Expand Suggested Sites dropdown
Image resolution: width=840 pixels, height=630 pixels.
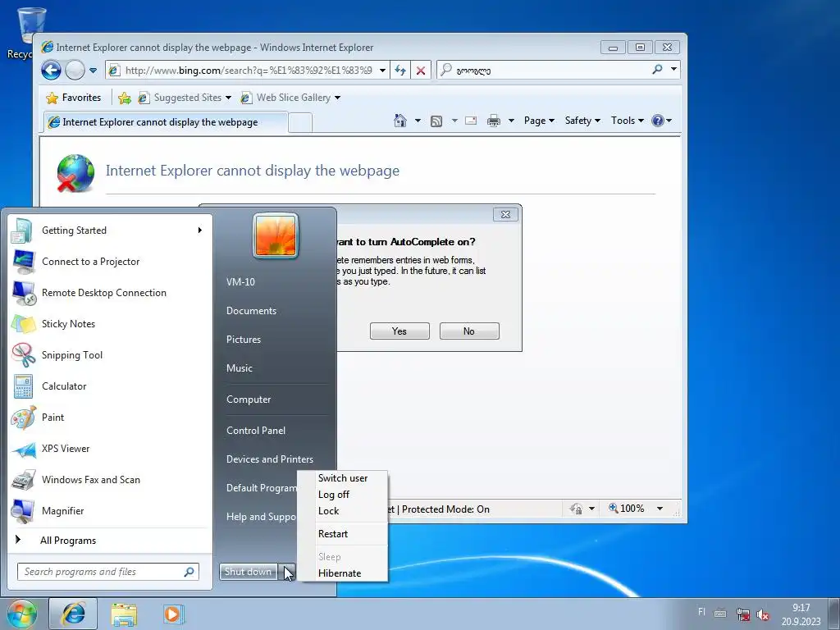pyautogui.click(x=228, y=98)
